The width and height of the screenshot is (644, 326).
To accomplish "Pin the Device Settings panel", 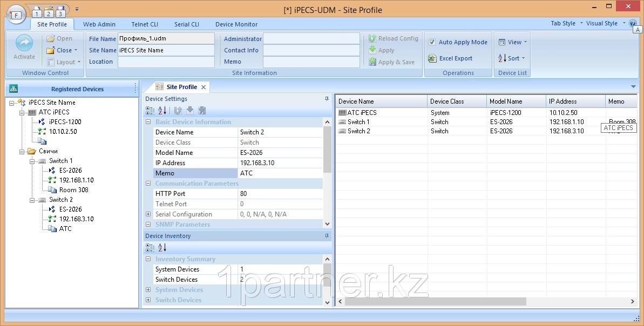I will pos(327,99).
